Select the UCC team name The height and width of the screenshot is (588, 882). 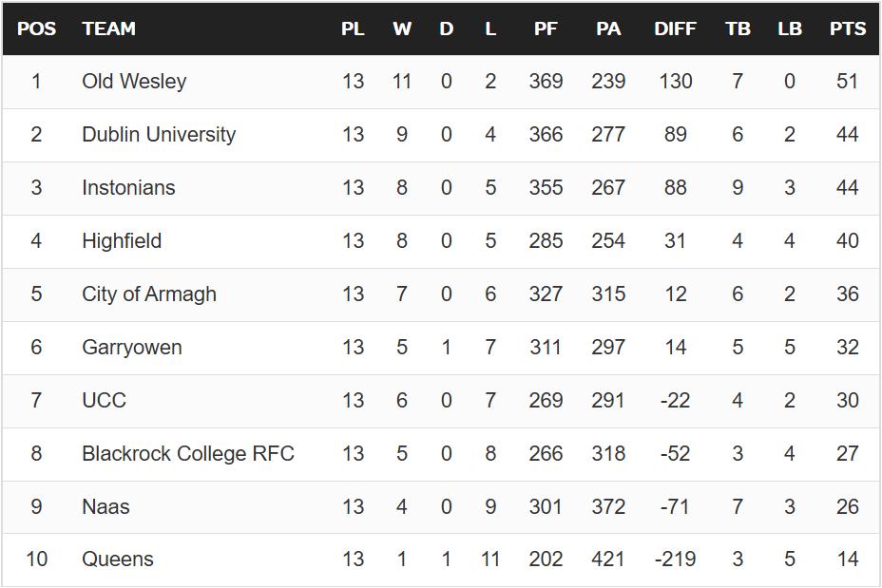pyautogui.click(x=104, y=400)
